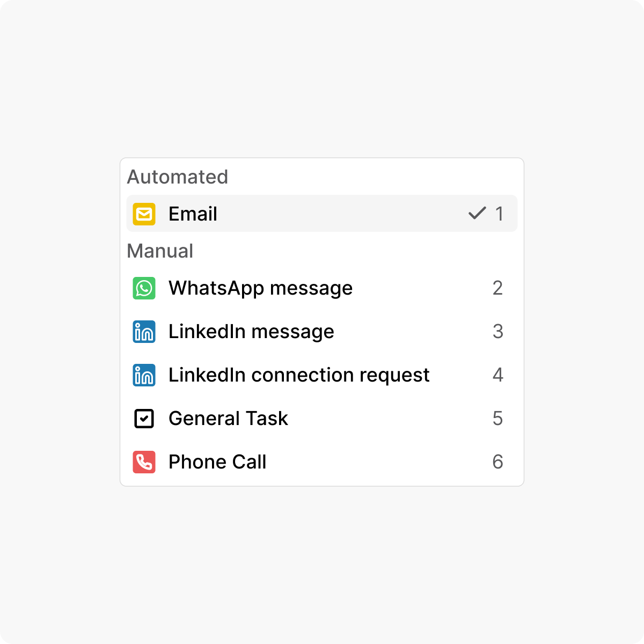Image resolution: width=644 pixels, height=644 pixels.
Task: Select the General Task checkbox icon
Action: tap(144, 419)
